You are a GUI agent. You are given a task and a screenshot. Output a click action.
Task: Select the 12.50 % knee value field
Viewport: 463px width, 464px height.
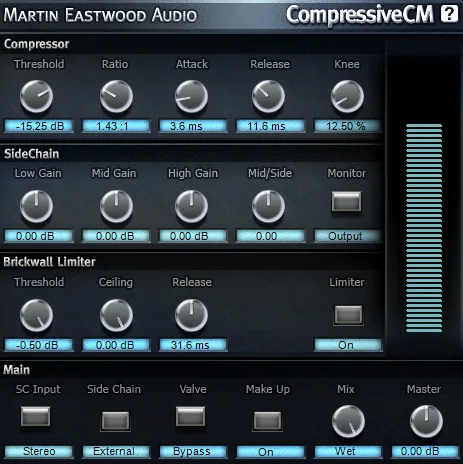[347, 126]
